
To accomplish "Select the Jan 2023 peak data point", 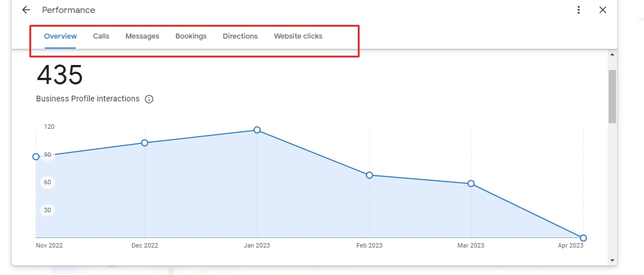I will tap(257, 130).
